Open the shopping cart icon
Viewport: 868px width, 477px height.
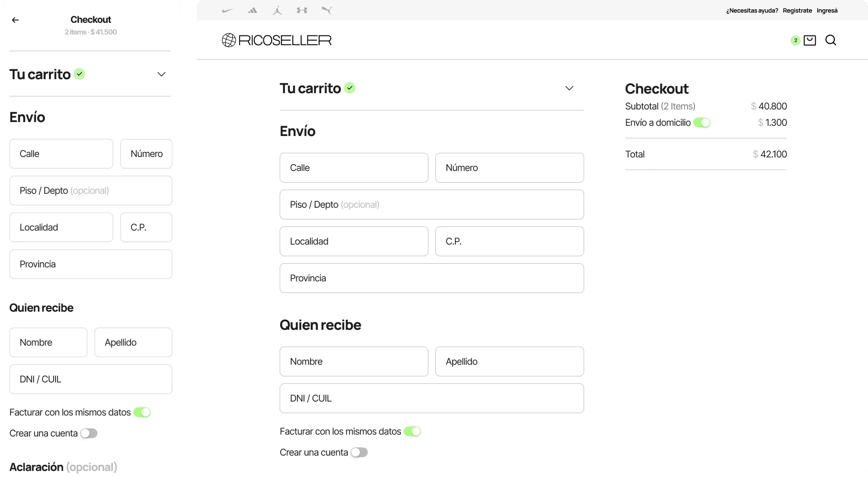tap(810, 41)
